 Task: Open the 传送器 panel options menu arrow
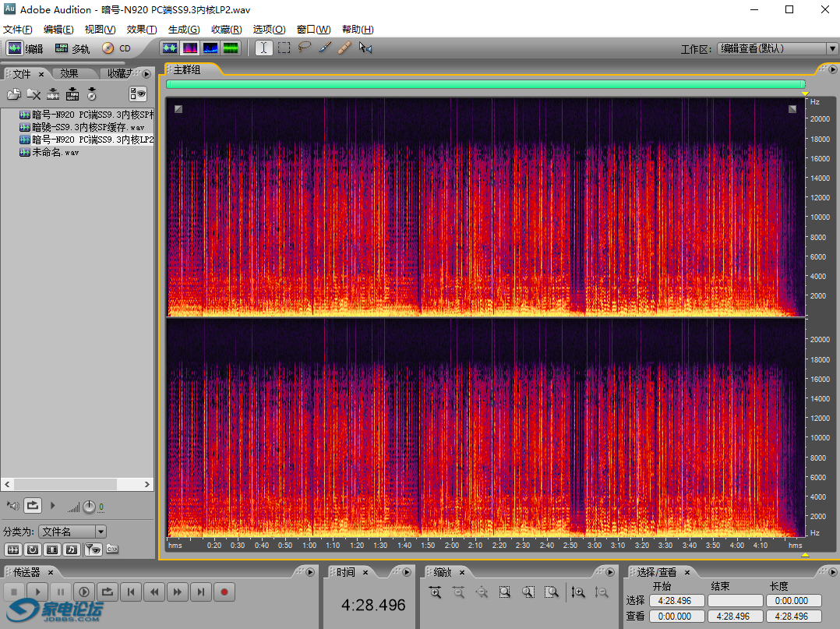click(x=310, y=572)
